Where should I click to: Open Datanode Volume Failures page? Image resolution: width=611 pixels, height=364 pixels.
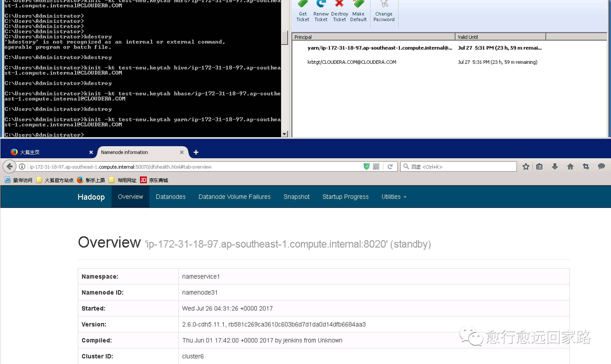click(234, 197)
